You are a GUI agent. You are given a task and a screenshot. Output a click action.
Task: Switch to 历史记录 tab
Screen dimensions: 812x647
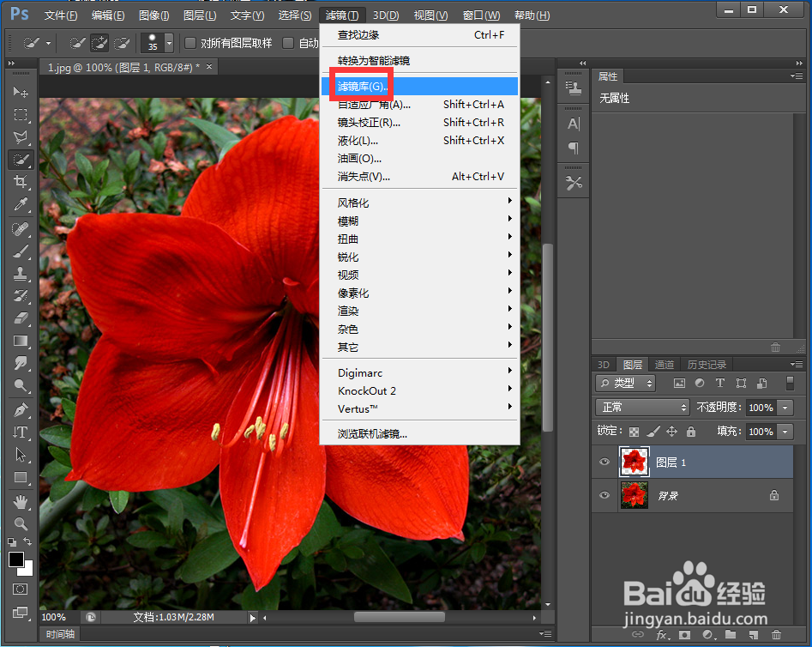707,365
